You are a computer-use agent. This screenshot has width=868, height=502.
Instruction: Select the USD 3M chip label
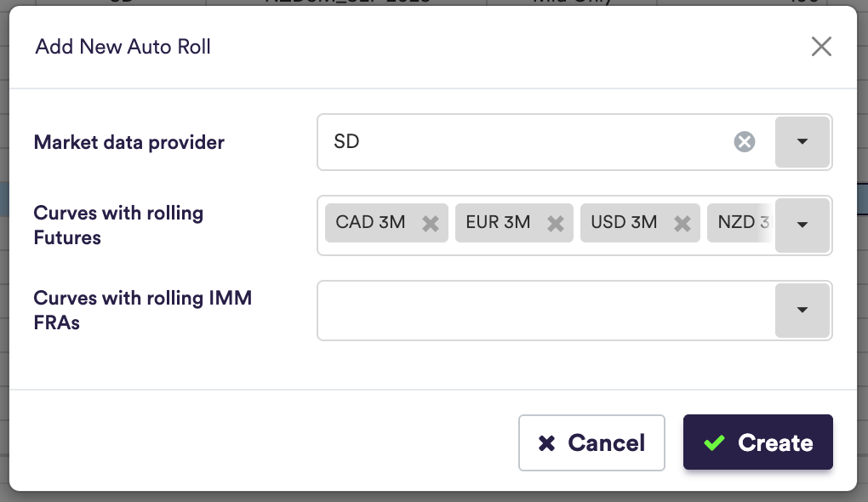624,223
